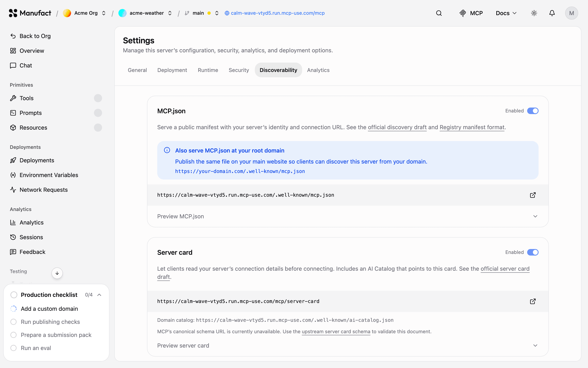
Task: Click the Feedback message icon
Action: coord(13,252)
